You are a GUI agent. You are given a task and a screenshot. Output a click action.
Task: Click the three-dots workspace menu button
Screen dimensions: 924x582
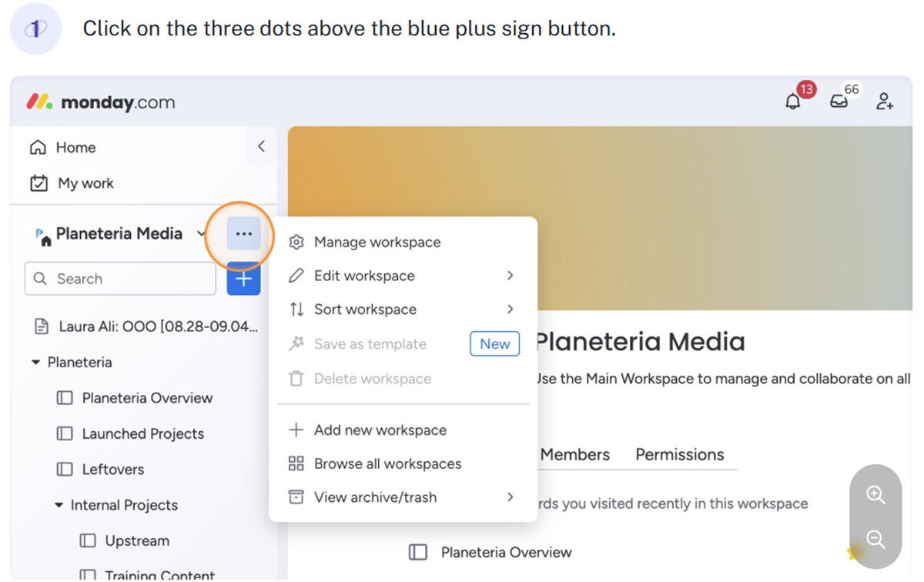(243, 234)
